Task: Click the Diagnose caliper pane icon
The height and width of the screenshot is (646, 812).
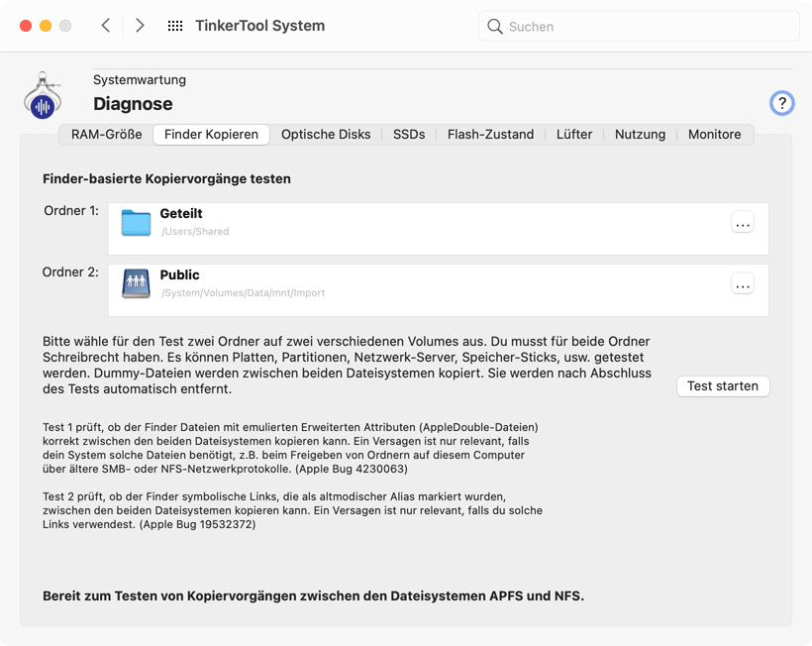Action: coord(43,95)
